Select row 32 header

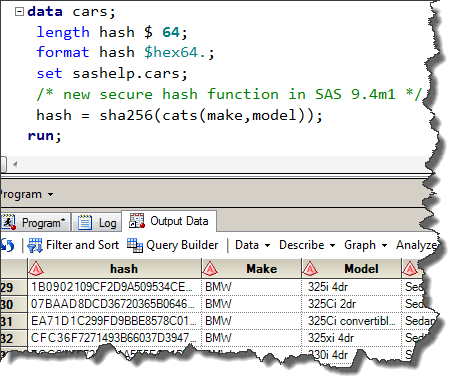click(x=14, y=338)
